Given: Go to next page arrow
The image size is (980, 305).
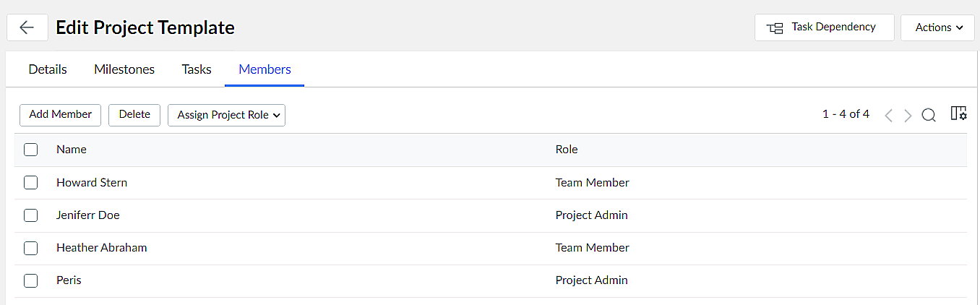Looking at the screenshot, I should click(x=908, y=116).
